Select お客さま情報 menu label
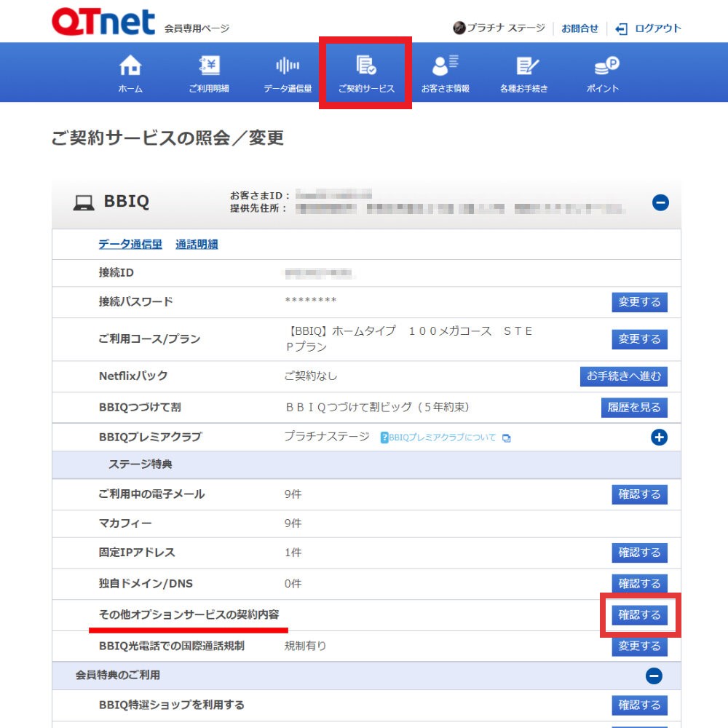Screen dimensions: 728x728 446,89
